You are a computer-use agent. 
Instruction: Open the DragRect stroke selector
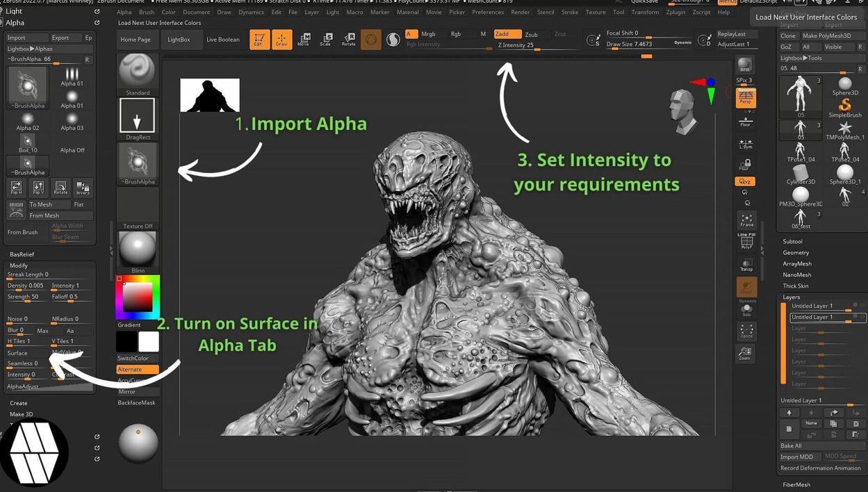point(138,116)
